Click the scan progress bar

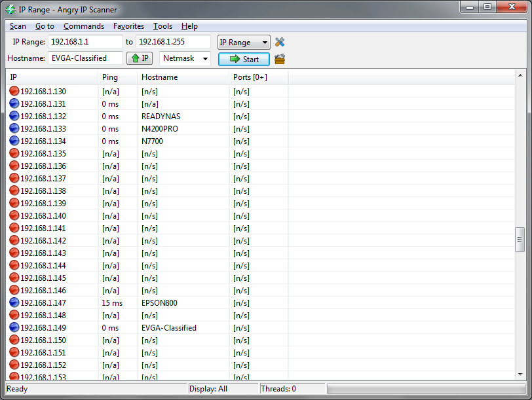(x=426, y=389)
